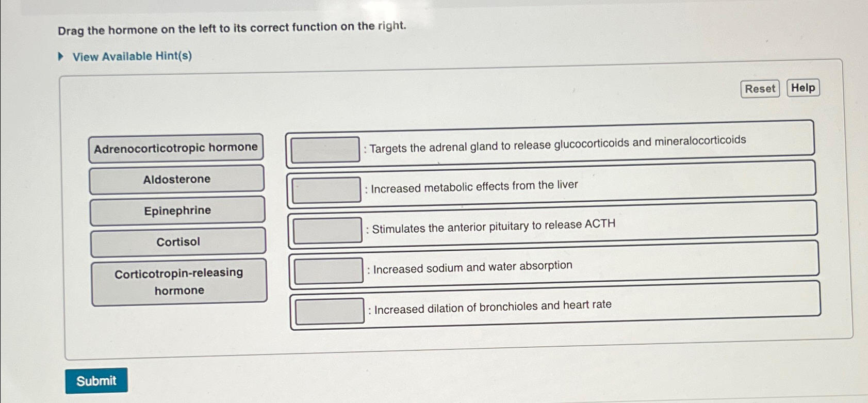Select the Adrenocorticotropic hormone tile
Viewport: 868px width, 403px height.
point(176,147)
